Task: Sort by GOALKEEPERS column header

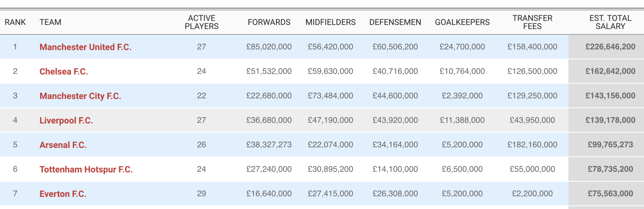Action: [x=462, y=22]
